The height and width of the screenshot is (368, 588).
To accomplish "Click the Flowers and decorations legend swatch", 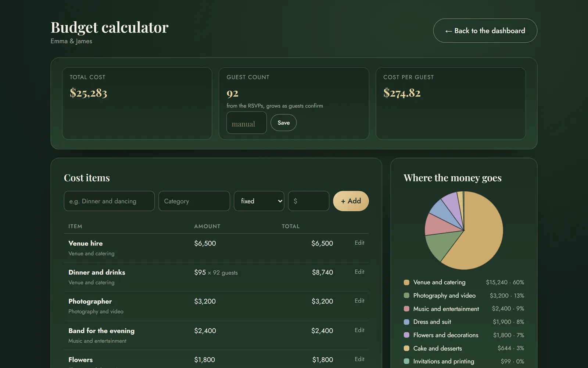I will tap(406, 335).
